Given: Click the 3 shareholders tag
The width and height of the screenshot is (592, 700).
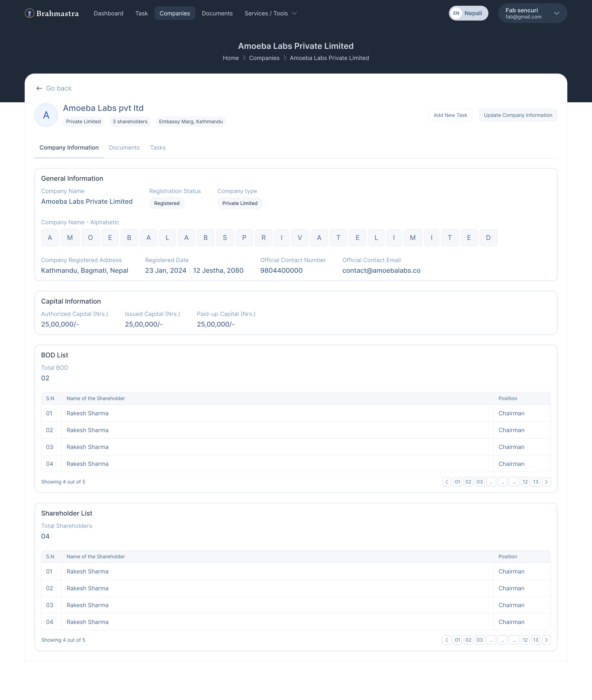Looking at the screenshot, I should click(130, 121).
